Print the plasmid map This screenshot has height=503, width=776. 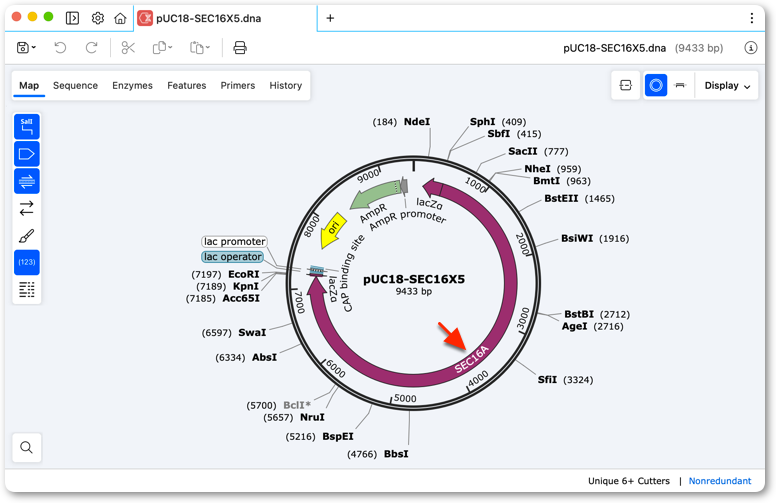pyautogui.click(x=240, y=48)
